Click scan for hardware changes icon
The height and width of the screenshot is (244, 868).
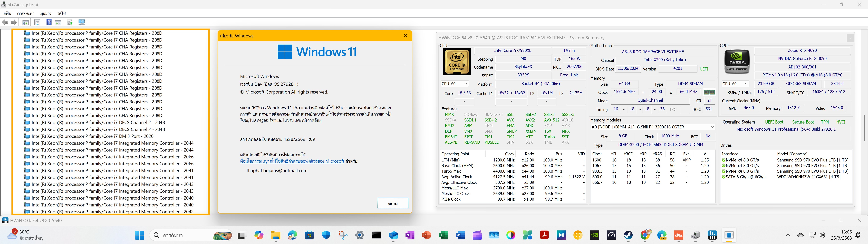pos(82,22)
